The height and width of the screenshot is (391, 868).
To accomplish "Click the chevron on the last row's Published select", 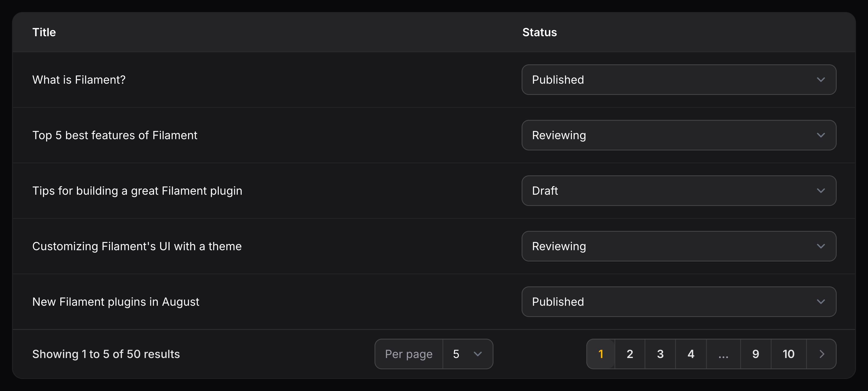I will tap(821, 302).
